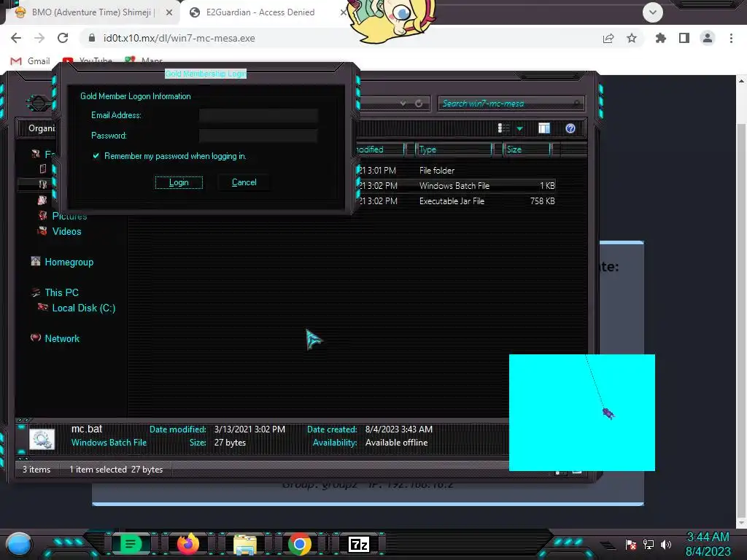The width and height of the screenshot is (747, 560).
Task: Open the green notes taskbar app
Action: coord(131,544)
